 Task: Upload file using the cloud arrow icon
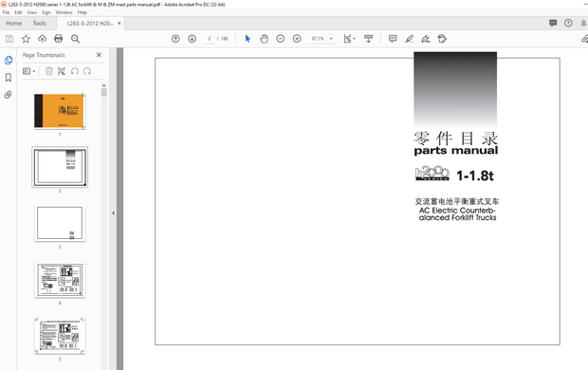click(x=42, y=39)
